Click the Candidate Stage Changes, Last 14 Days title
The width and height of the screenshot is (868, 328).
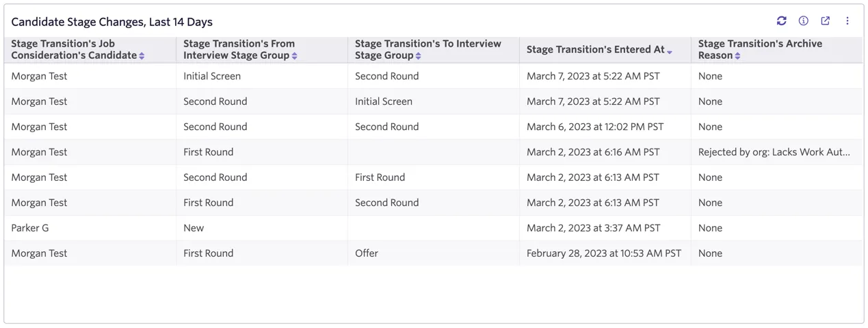(111, 22)
